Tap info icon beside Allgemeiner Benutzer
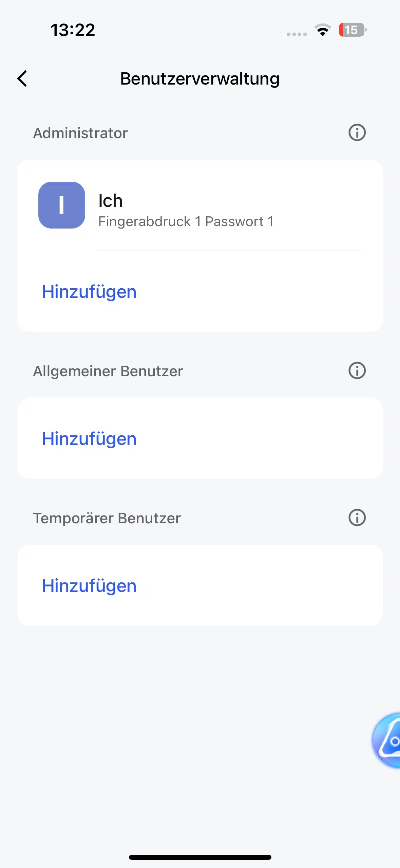 pyautogui.click(x=357, y=370)
